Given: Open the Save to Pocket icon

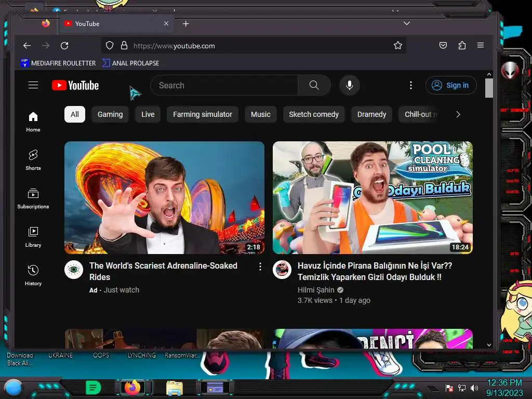Looking at the screenshot, I should tap(443, 46).
